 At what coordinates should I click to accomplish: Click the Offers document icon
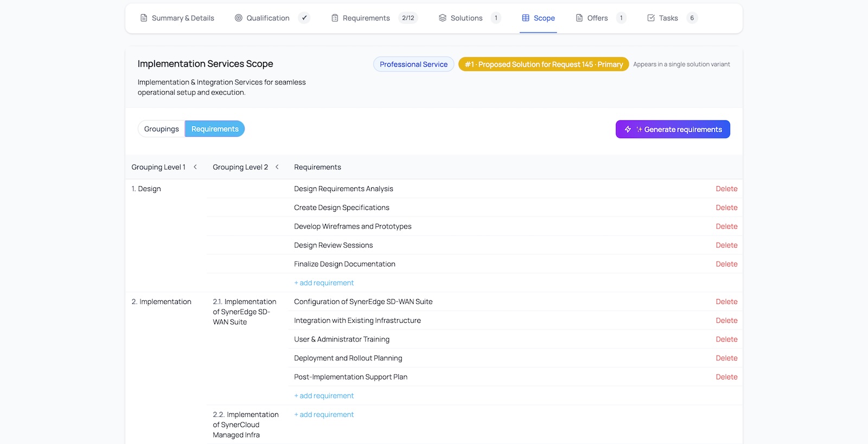[x=579, y=18]
